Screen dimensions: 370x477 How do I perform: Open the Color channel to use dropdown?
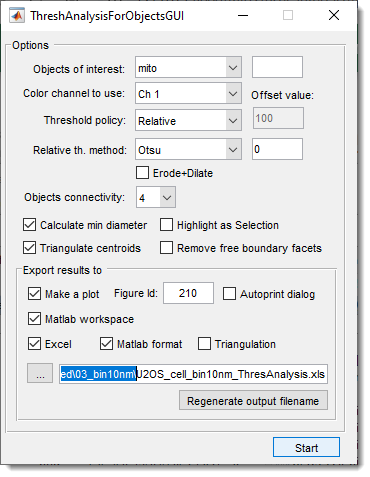pyautogui.click(x=188, y=93)
